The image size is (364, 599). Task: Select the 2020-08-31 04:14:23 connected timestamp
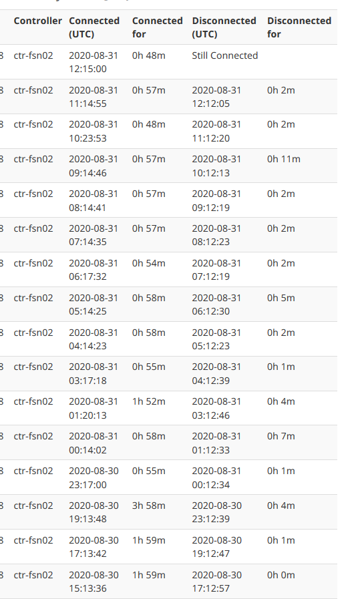pyautogui.click(x=94, y=339)
